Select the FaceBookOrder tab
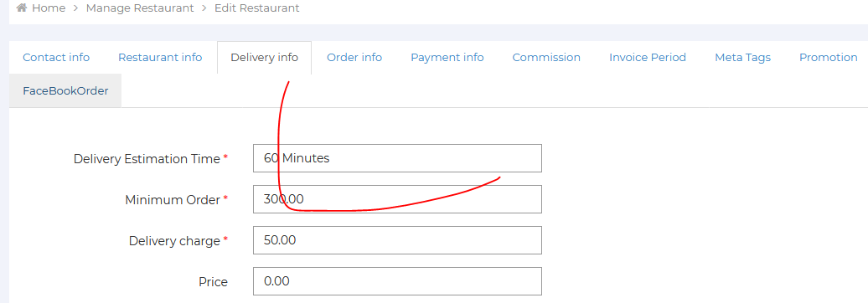Image resolution: width=868 pixels, height=303 pixels. [65, 90]
